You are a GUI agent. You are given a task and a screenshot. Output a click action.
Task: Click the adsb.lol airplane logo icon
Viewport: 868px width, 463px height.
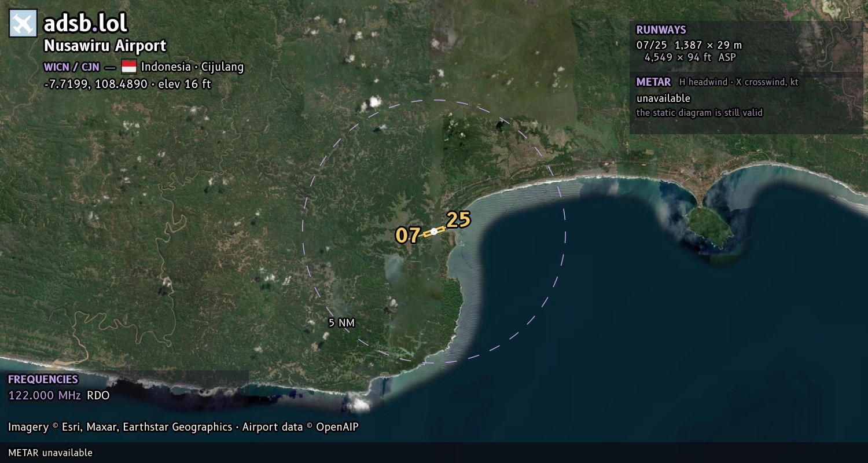click(x=23, y=23)
